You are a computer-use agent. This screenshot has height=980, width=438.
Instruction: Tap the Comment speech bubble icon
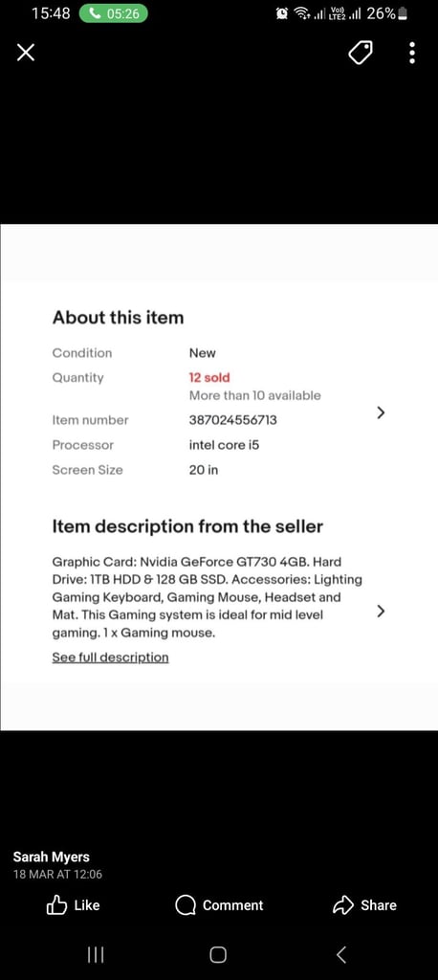pos(185,905)
